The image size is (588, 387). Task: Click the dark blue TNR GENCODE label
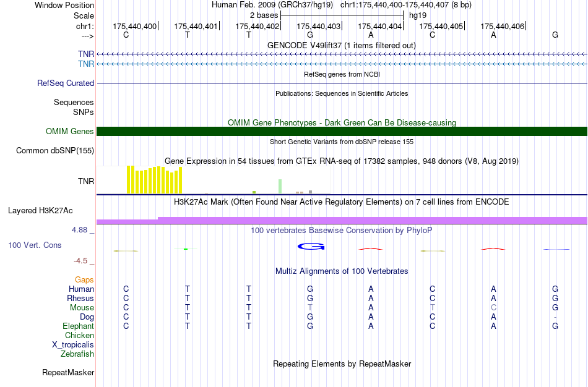[x=86, y=54]
